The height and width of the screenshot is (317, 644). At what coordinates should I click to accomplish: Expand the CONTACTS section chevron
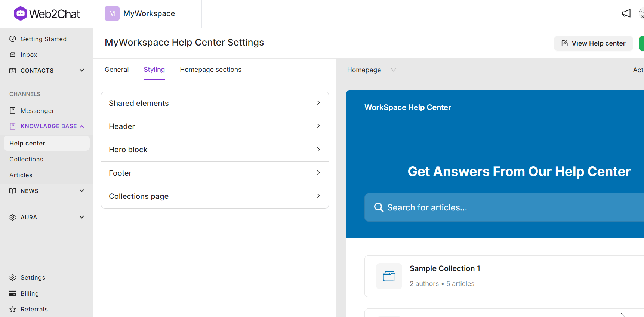(82, 70)
